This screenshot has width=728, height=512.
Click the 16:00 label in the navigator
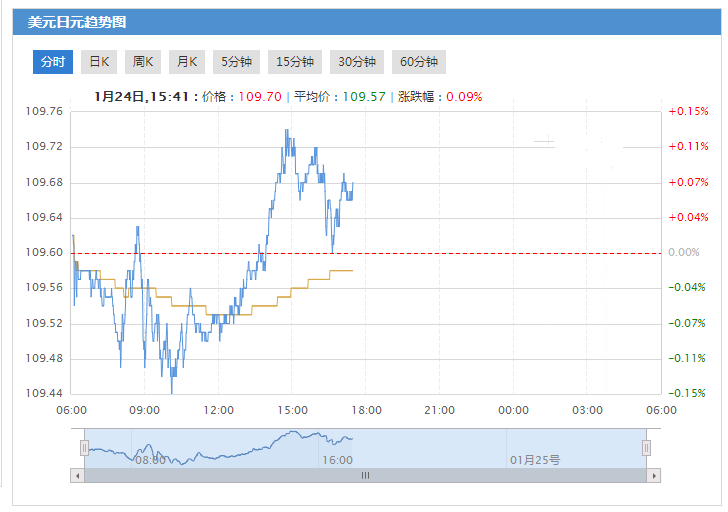tap(337, 460)
